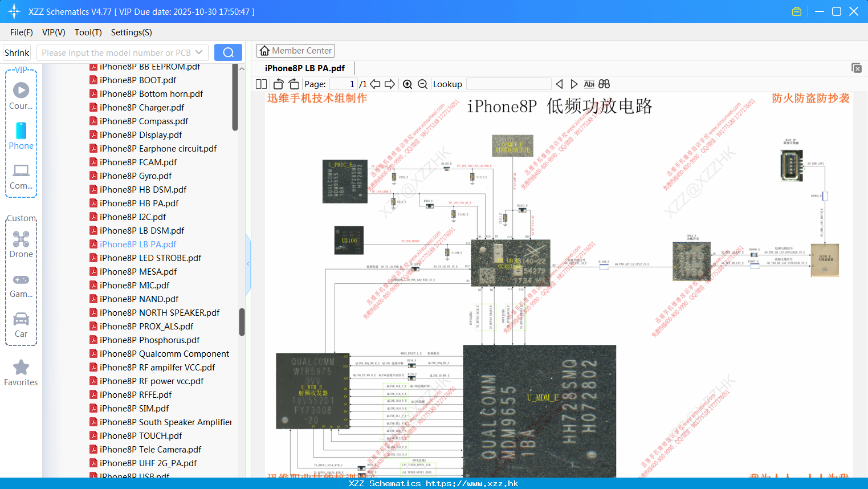This screenshot has width=868, height=489.
Task: Find next lookup result
Action: click(x=574, y=84)
